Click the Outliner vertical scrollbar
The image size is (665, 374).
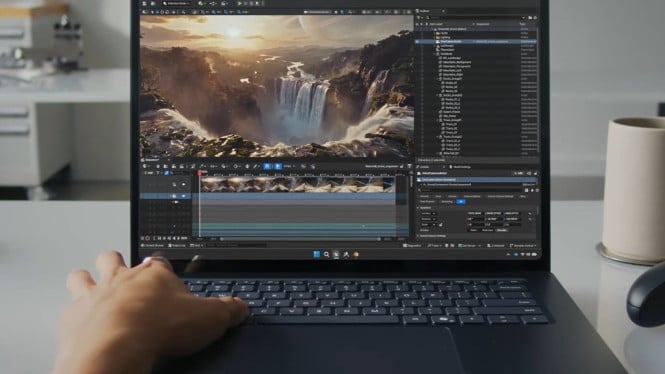[x=538, y=91]
